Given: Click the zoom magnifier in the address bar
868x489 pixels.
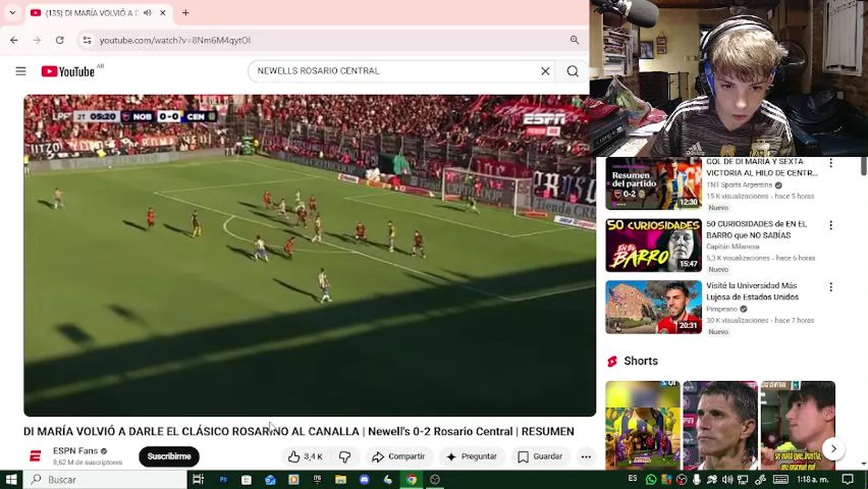Looking at the screenshot, I should point(575,40).
